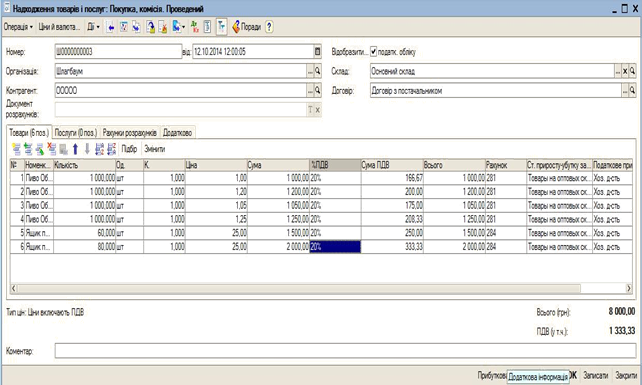The height and width of the screenshot is (385, 642).
Task: Click into the Коментар input field
Action: 345,351
